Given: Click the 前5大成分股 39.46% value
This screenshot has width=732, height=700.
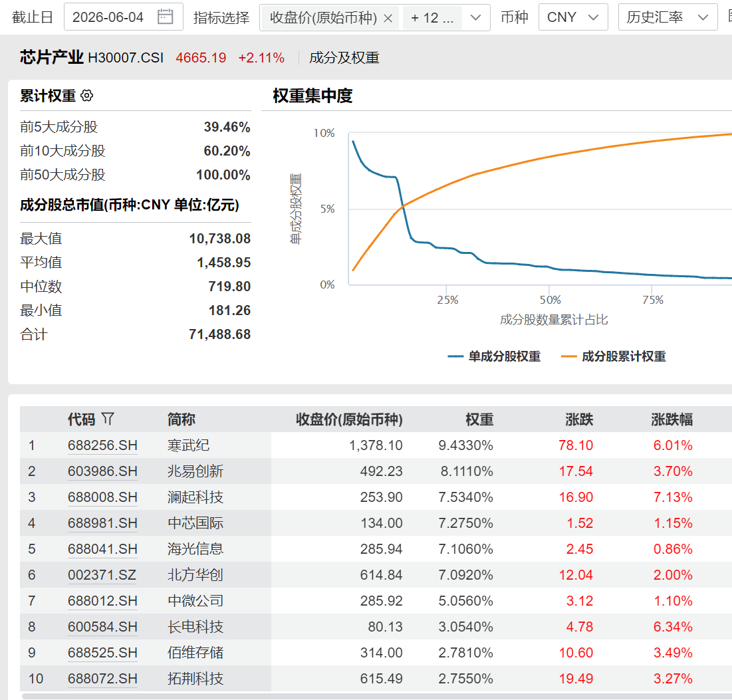Looking at the screenshot, I should click(227, 127).
